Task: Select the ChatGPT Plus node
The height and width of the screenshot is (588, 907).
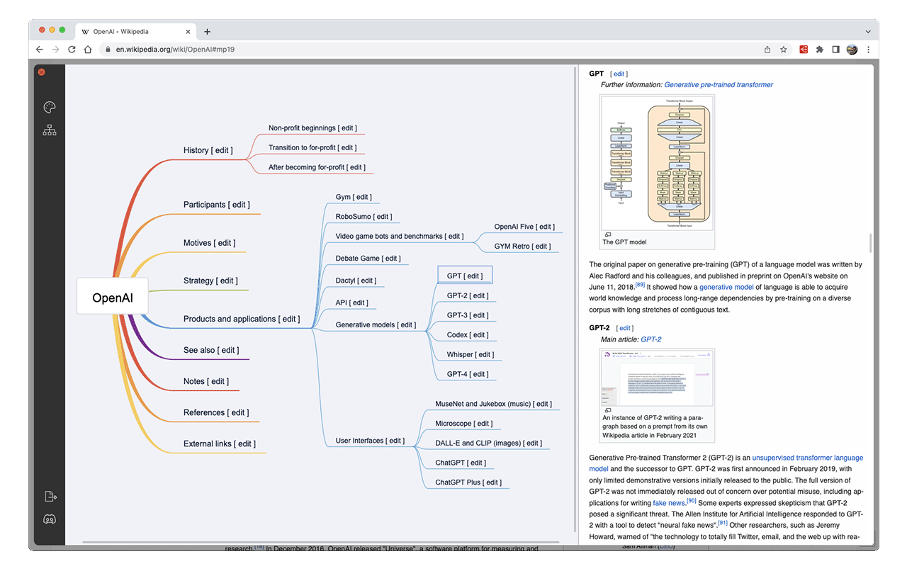Action: pos(468,482)
